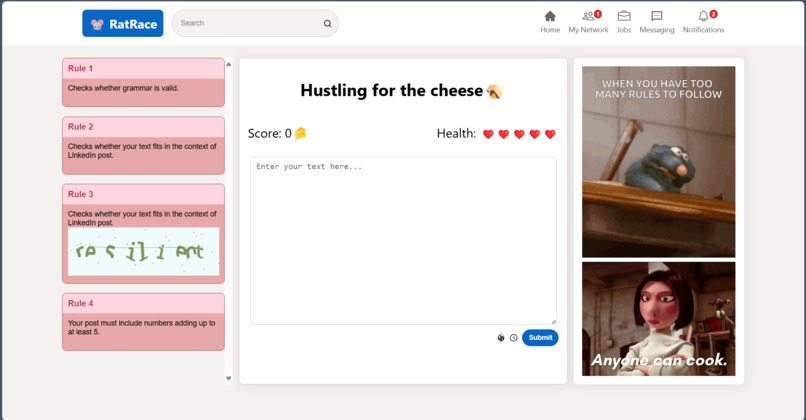Image resolution: width=806 pixels, height=420 pixels.
Task: Click the "Score: 0" label
Action: pyautogui.click(x=270, y=134)
